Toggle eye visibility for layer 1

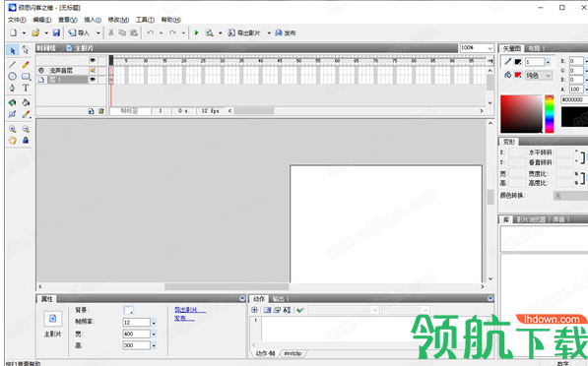click(x=93, y=80)
